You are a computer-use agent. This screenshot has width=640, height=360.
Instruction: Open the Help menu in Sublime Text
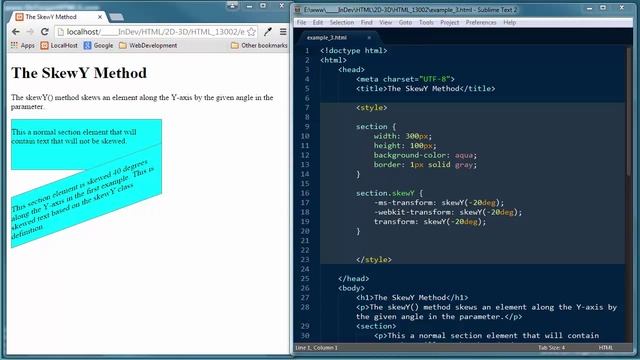pos(509,22)
